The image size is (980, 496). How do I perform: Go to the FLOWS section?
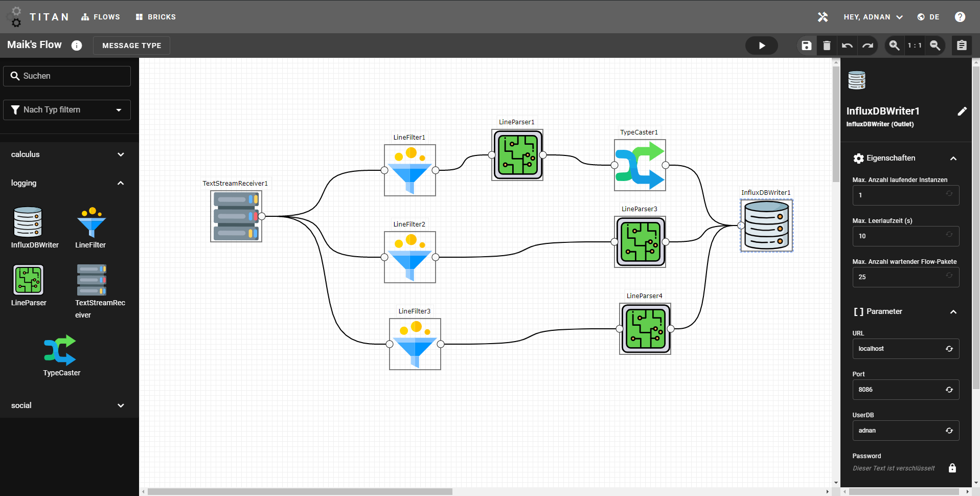[x=101, y=17]
